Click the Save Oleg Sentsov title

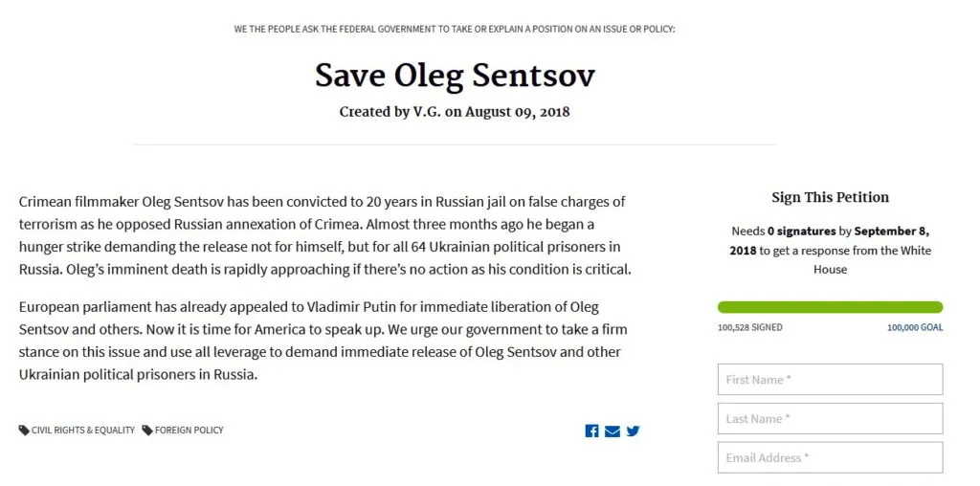pos(455,75)
